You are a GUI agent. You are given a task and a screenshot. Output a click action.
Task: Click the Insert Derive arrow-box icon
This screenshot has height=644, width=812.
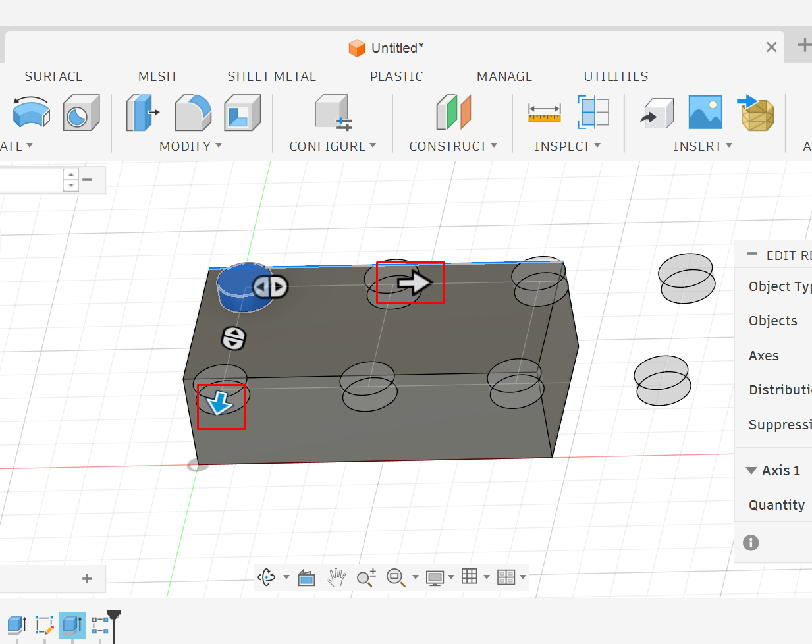click(x=657, y=113)
